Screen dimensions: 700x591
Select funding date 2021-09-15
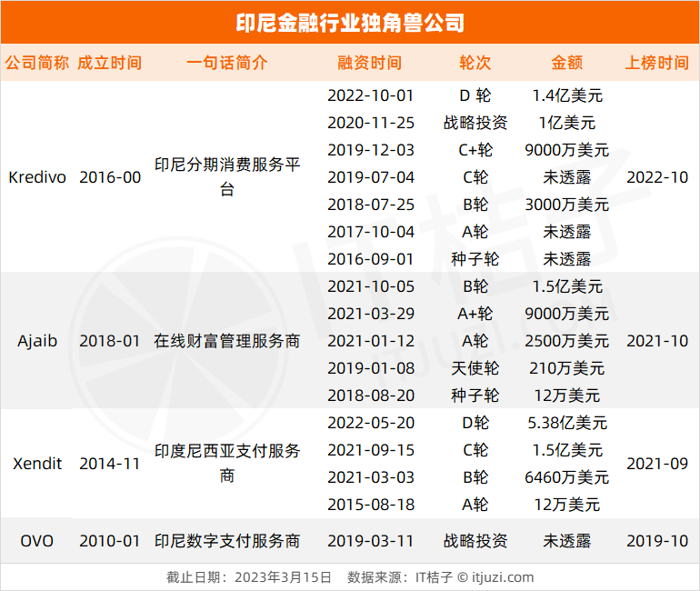point(371,450)
